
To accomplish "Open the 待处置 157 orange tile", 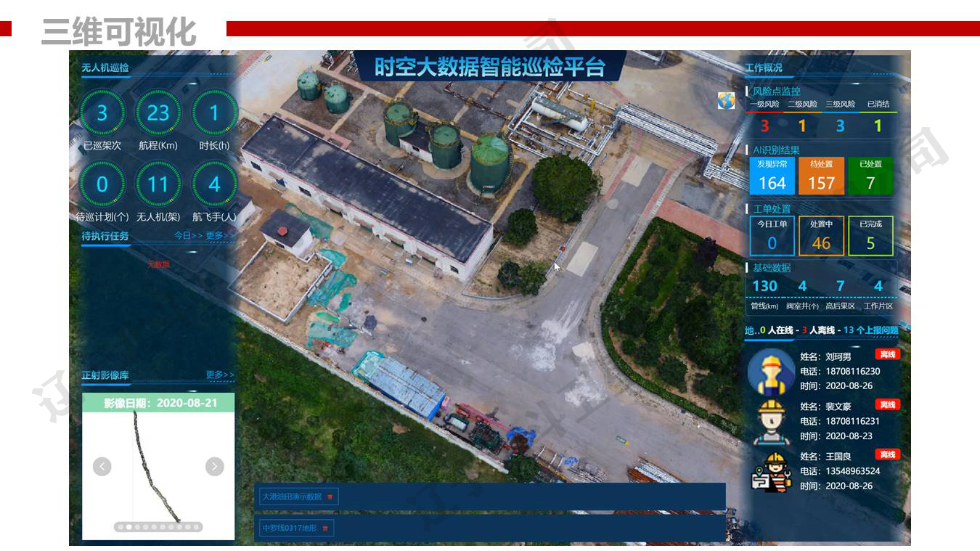I will (x=821, y=176).
